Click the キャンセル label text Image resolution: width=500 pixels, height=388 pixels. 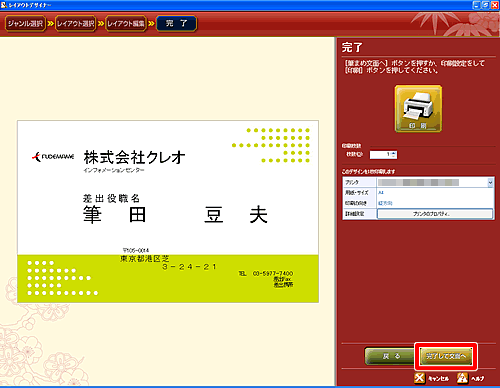coord(438,379)
